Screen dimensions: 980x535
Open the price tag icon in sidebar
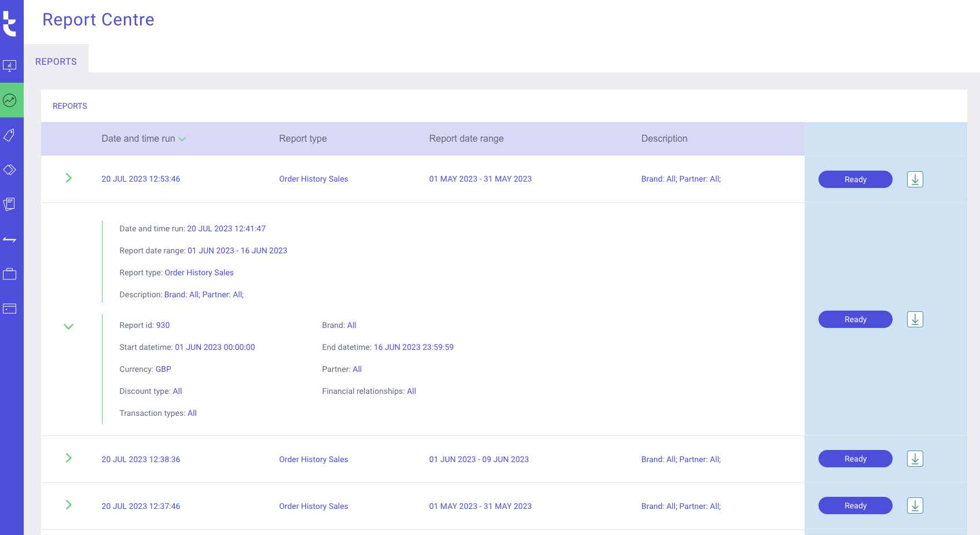[10, 135]
